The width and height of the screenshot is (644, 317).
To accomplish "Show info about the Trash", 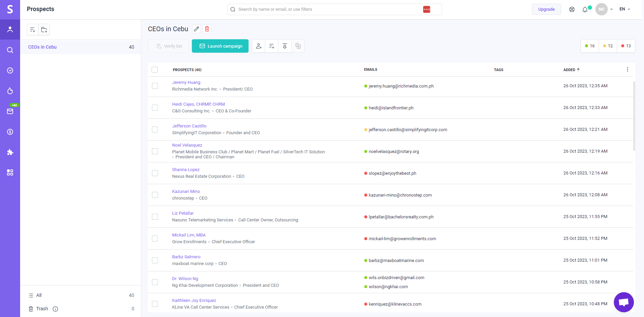I will [x=55, y=309].
